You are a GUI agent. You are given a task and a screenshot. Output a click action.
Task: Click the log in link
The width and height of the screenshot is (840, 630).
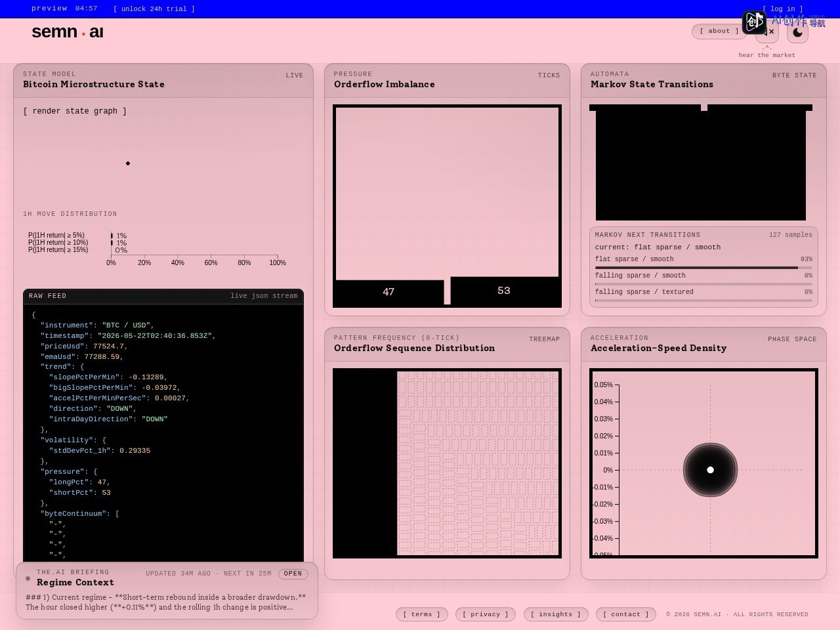pos(782,9)
